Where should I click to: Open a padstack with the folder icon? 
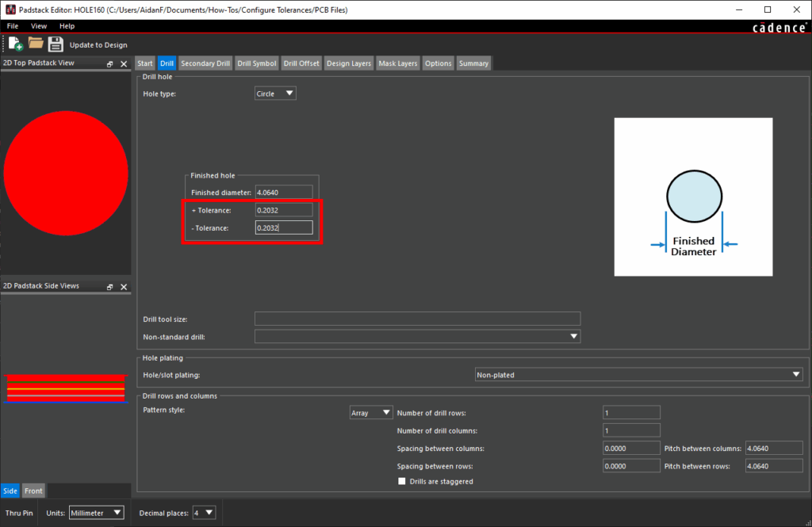coord(36,43)
